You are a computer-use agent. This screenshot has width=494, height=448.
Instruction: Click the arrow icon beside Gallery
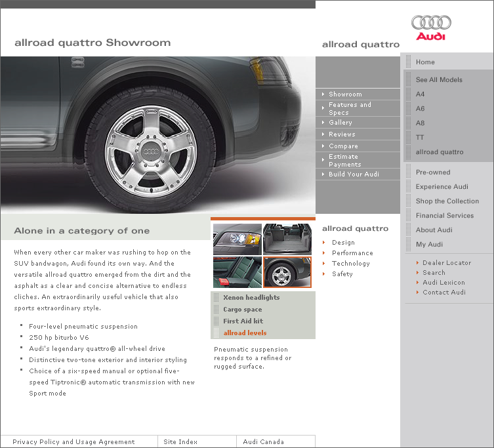[x=323, y=122]
